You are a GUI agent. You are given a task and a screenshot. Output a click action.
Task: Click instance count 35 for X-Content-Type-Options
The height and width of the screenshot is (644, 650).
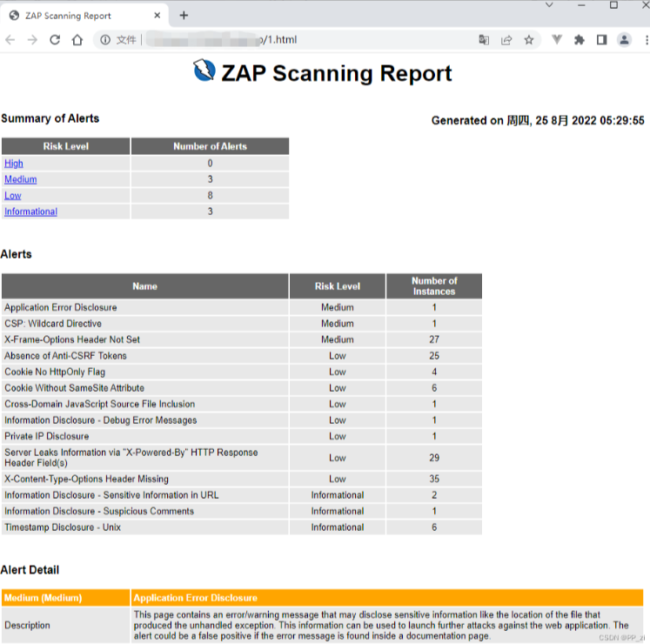point(434,479)
